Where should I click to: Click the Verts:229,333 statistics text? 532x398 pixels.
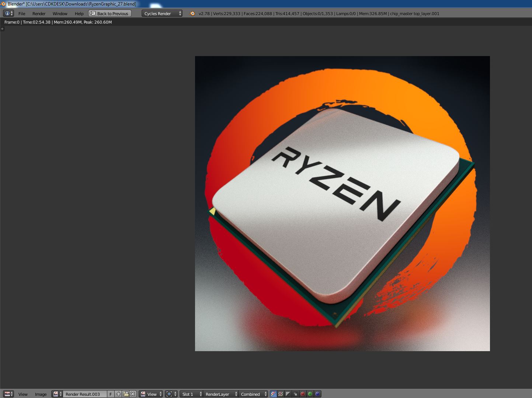[x=227, y=14]
